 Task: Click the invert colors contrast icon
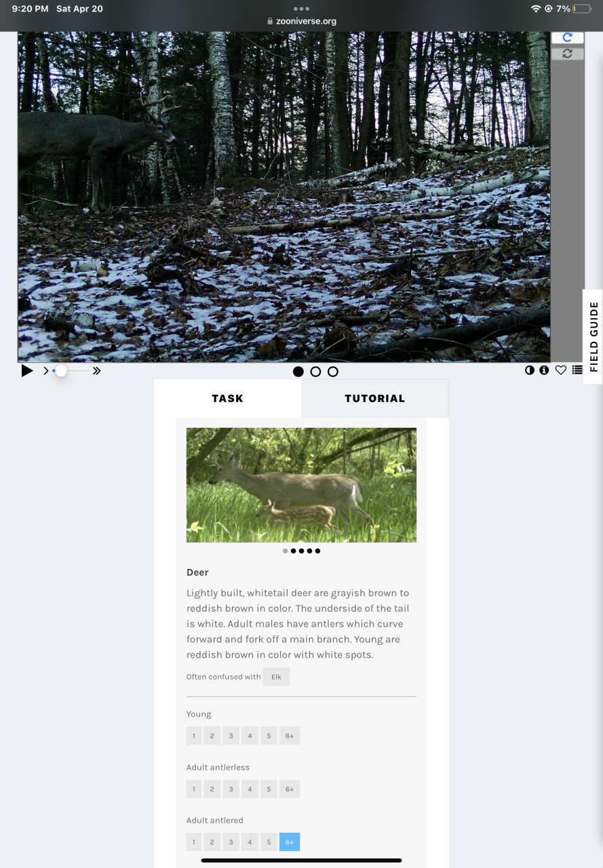(x=530, y=370)
